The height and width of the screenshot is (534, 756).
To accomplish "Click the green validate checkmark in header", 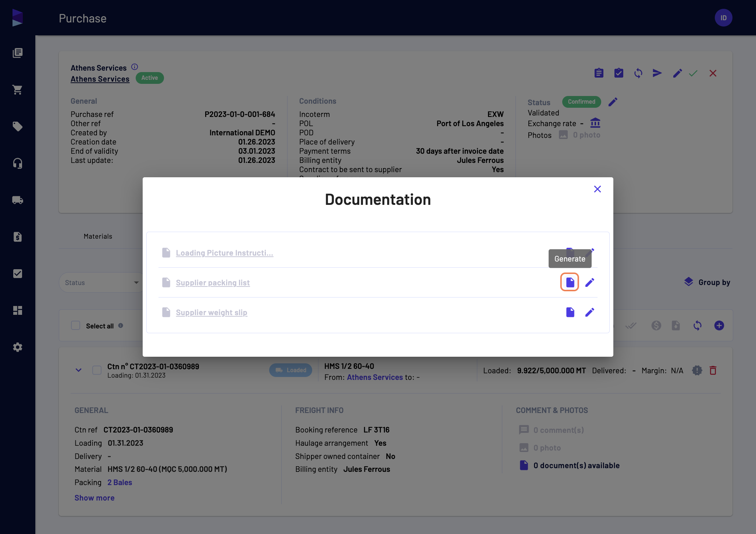I will (693, 73).
